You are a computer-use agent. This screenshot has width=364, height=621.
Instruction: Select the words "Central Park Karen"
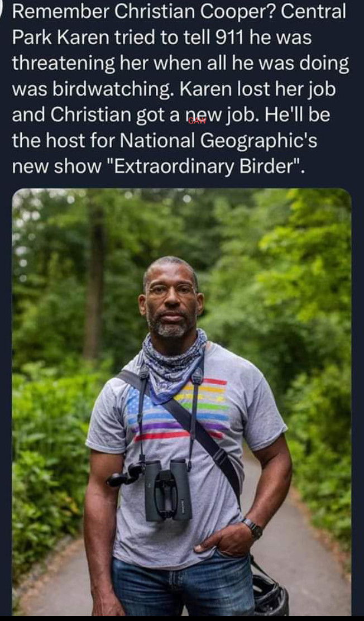pyautogui.click(x=179, y=25)
